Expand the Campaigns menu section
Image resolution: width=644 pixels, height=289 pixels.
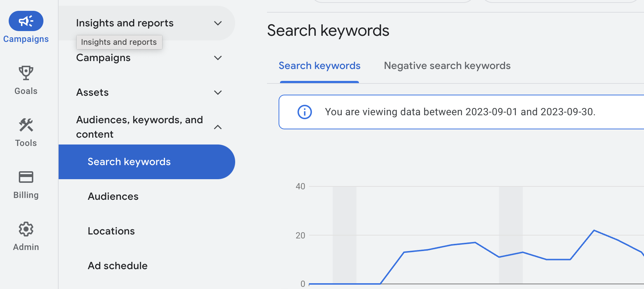(x=217, y=57)
